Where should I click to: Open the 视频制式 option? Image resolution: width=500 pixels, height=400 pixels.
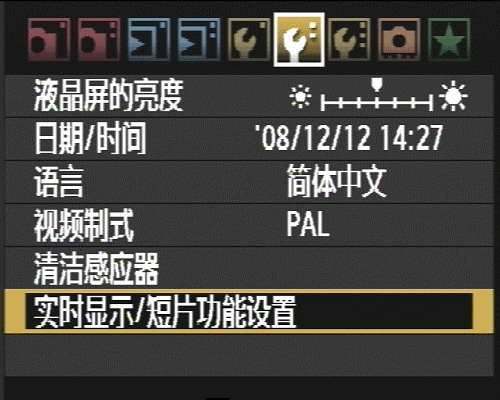coord(249,225)
